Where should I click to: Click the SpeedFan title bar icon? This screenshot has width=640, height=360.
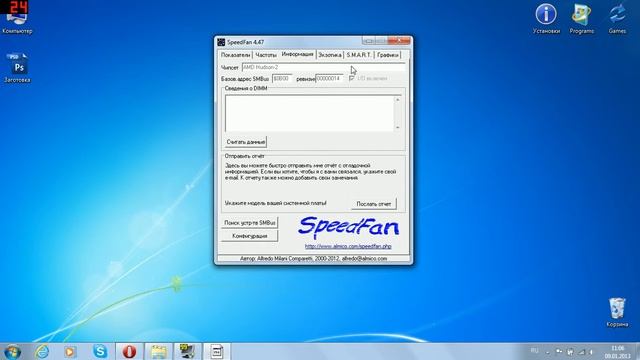[x=221, y=42]
